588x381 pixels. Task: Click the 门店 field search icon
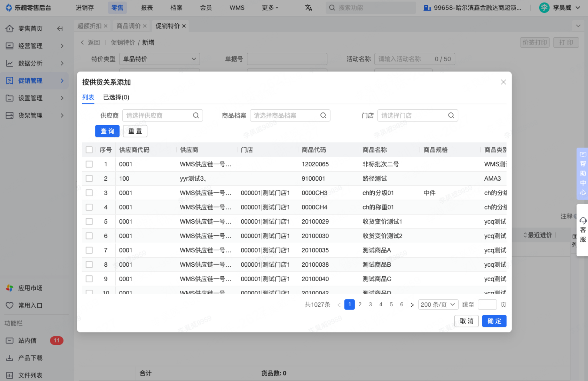451,116
